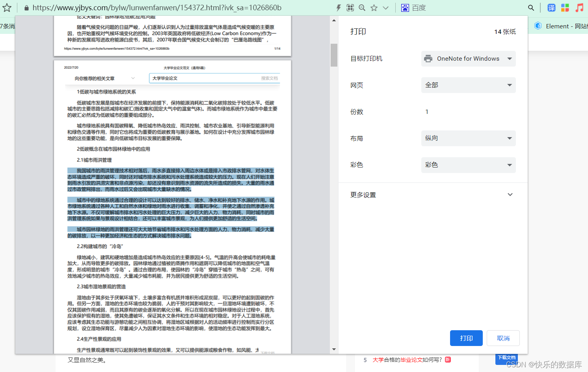This screenshot has height=372, width=588.
Task: Click the magnifier zoom icon in toolbar
Action: pos(362,7)
